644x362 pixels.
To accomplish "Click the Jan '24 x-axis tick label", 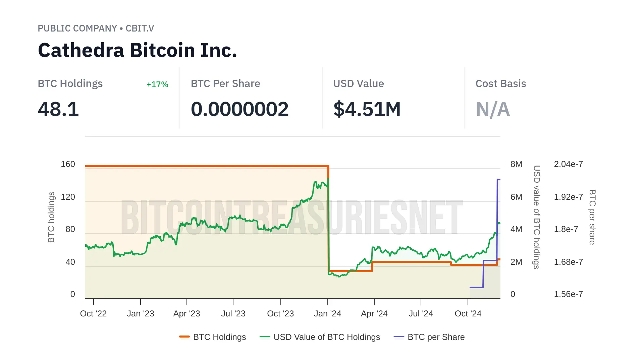I will pyautogui.click(x=327, y=314).
